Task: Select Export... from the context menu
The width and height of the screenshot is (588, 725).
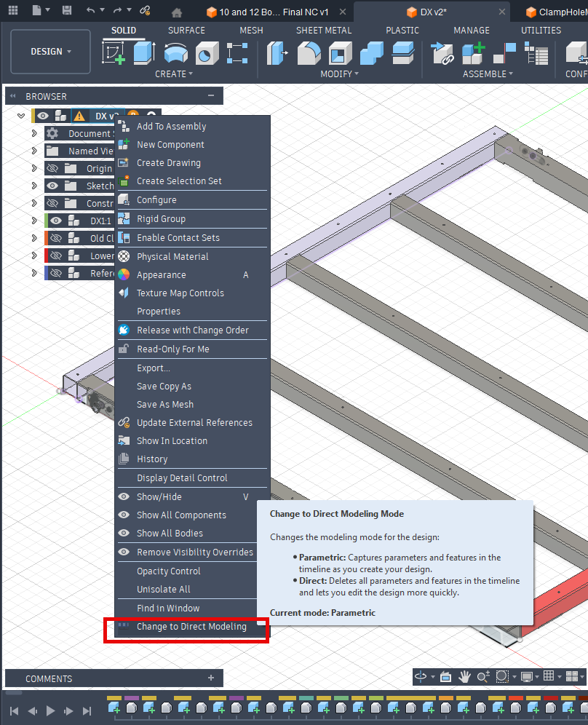Action: [x=192, y=368]
